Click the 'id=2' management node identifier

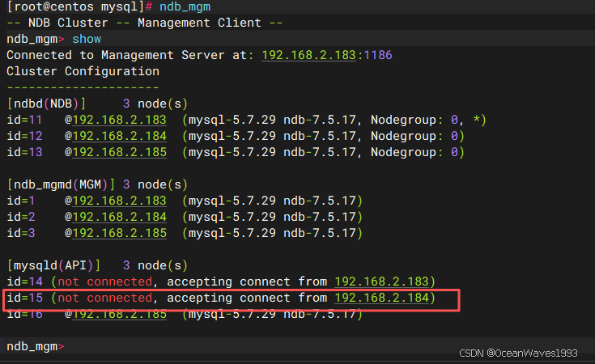20,217
